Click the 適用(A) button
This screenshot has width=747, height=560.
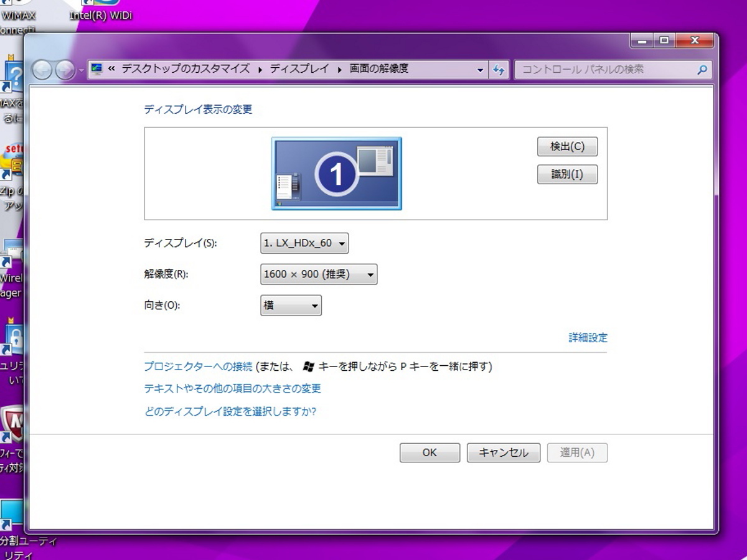[577, 452]
